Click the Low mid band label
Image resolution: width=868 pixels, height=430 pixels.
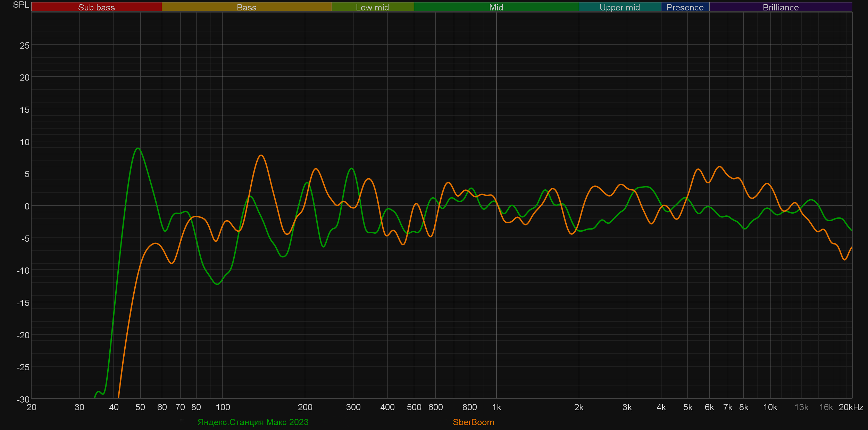372,7
